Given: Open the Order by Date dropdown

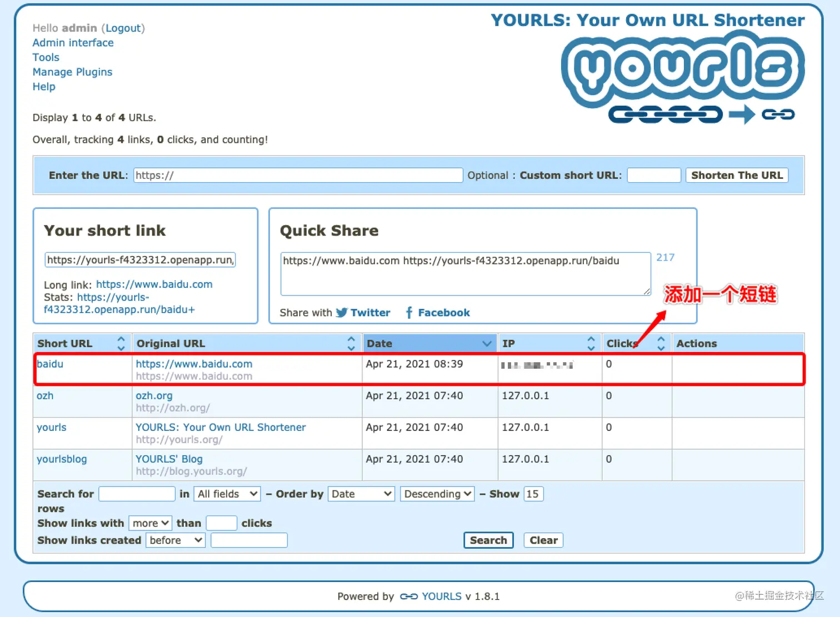Looking at the screenshot, I should tap(361, 494).
